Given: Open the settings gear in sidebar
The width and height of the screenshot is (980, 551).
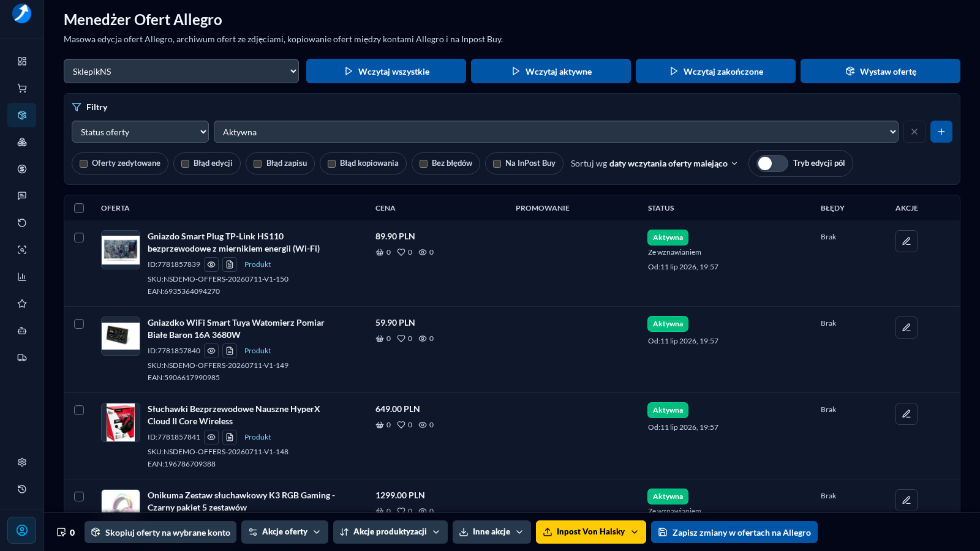Looking at the screenshot, I should coord(22,462).
